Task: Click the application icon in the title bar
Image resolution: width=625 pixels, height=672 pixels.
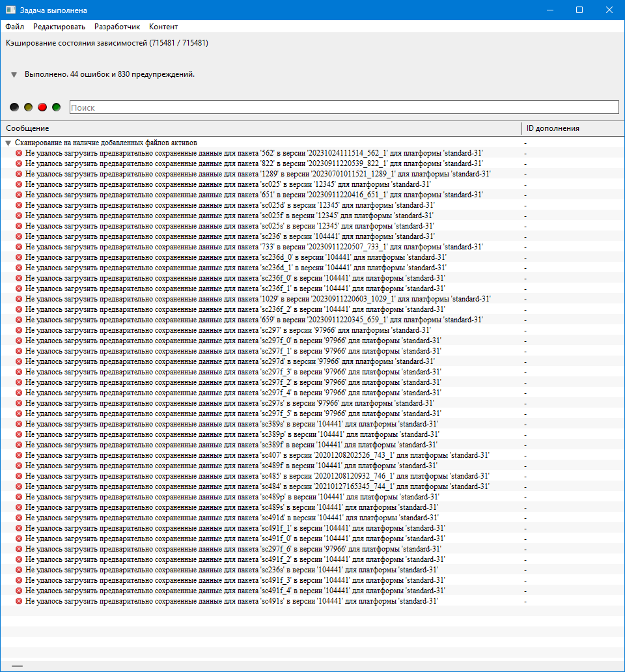Action: [x=10, y=10]
